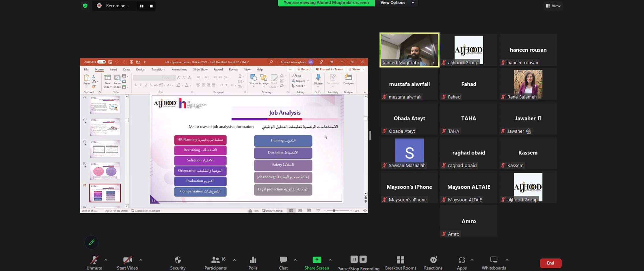
Task: Expand video options arrow beside Start Video
Action: pyautogui.click(x=141, y=260)
